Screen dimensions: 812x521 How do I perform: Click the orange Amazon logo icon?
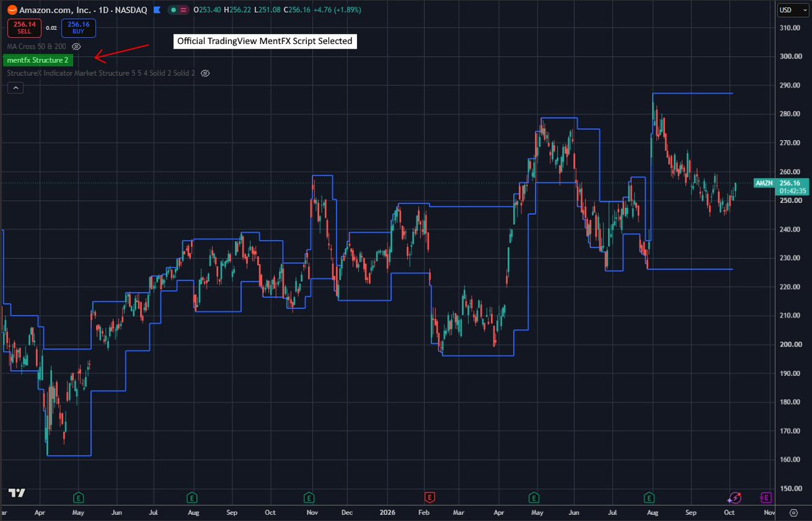12,10
